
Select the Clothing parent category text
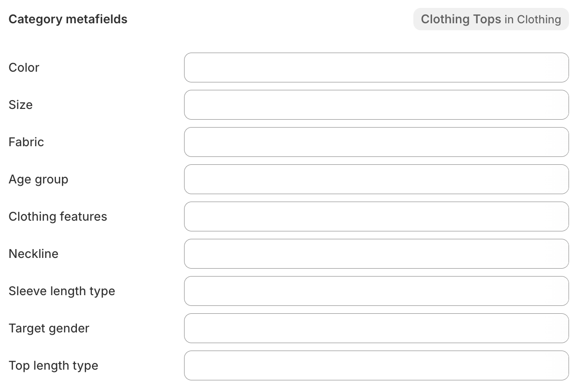[x=540, y=20]
